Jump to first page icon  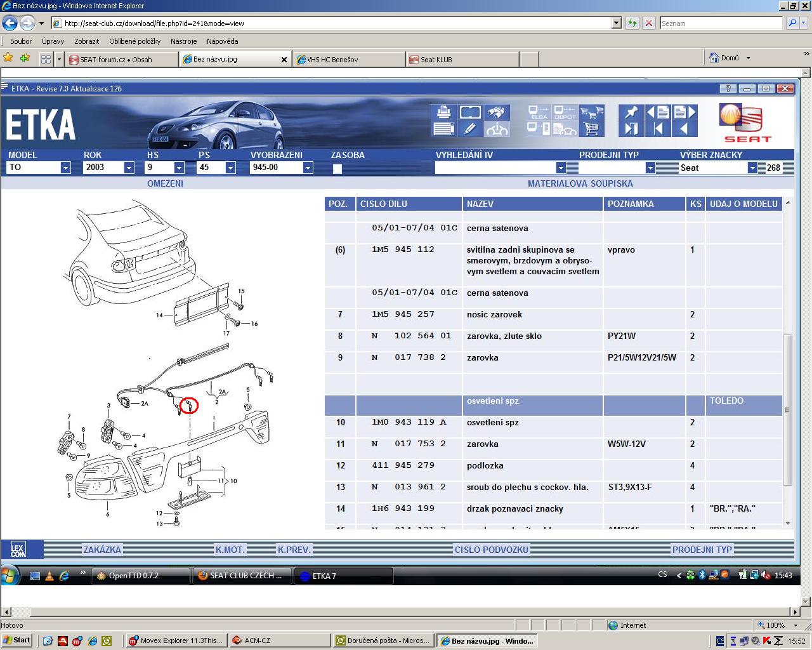pyautogui.click(x=658, y=129)
